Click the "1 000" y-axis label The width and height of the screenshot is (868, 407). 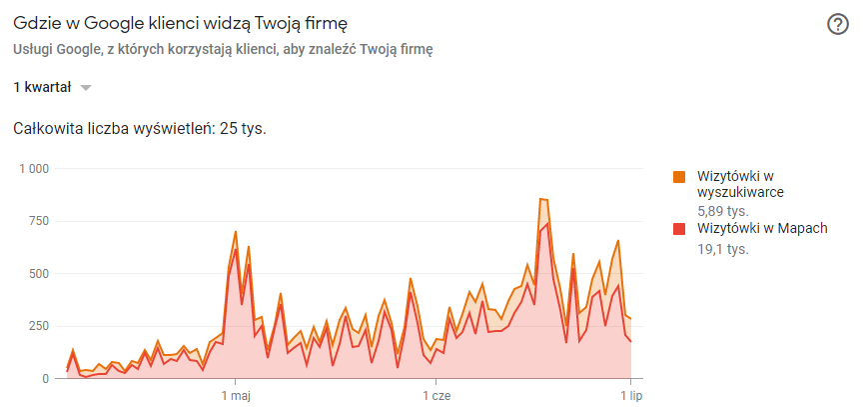pyautogui.click(x=33, y=168)
